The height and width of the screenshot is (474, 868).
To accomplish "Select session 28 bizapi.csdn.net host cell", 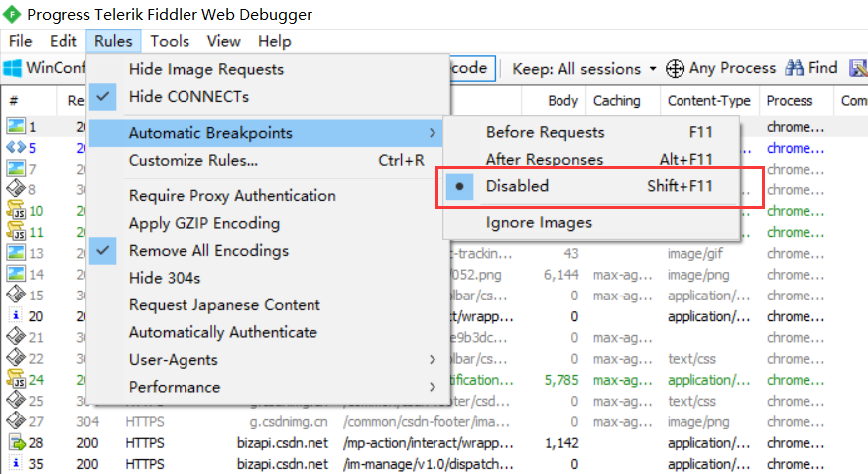I will click(x=283, y=443).
